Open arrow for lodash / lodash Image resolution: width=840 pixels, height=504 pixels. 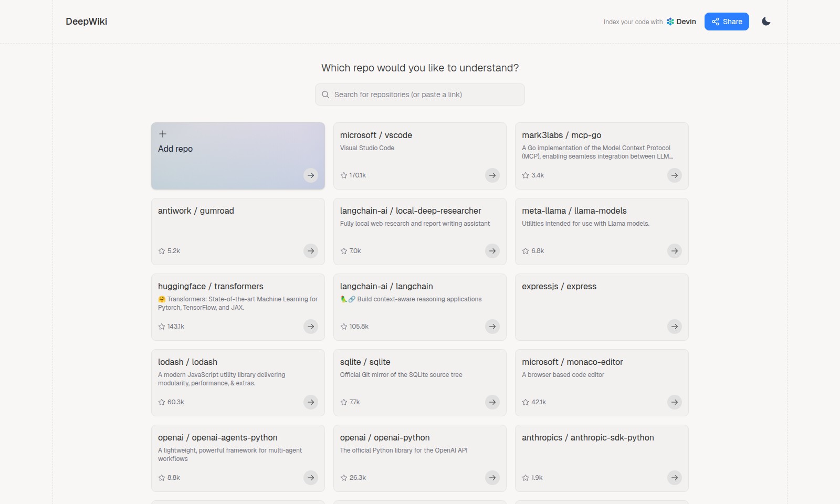(x=311, y=402)
